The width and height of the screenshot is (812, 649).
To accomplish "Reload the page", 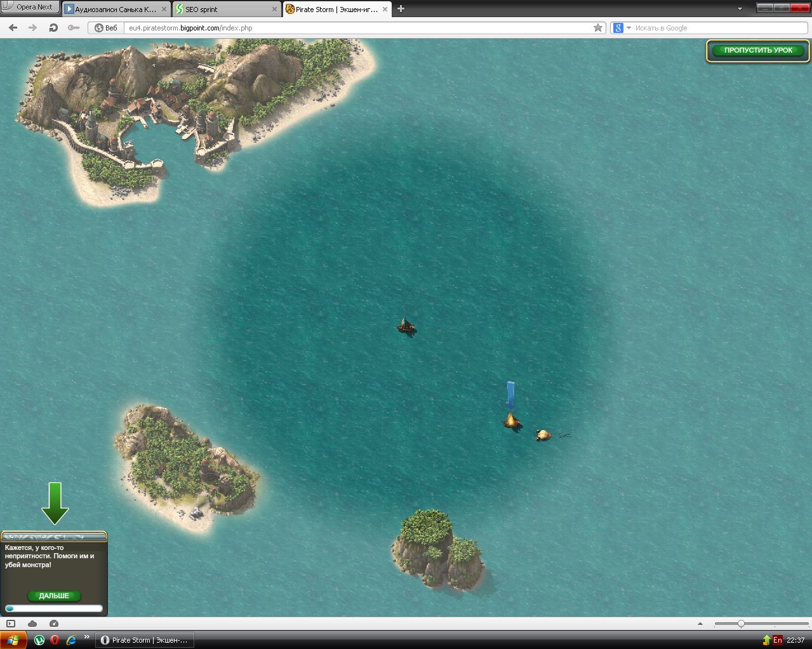I will tap(53, 28).
